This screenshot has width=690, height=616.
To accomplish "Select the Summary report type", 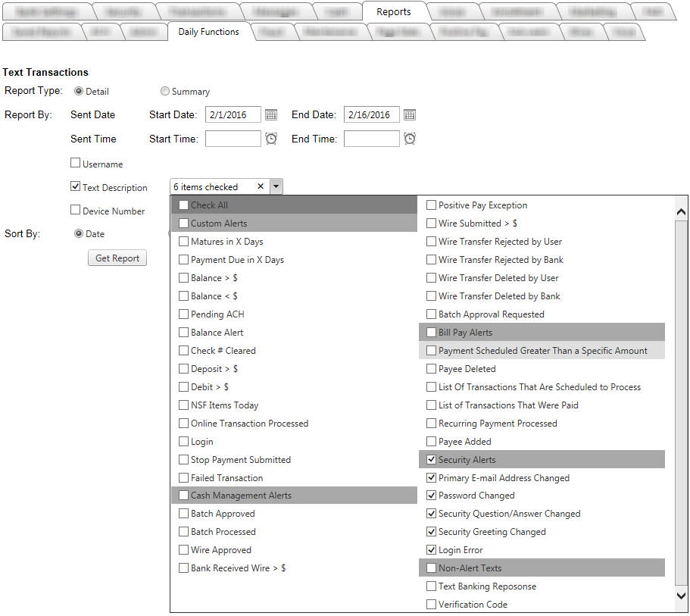I will (165, 92).
